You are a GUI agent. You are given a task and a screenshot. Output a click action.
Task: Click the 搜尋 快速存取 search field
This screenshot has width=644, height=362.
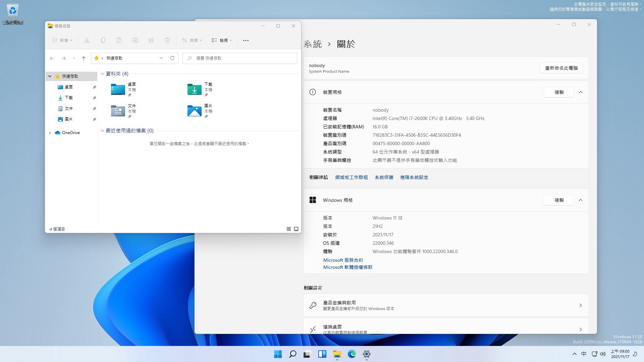(240, 58)
